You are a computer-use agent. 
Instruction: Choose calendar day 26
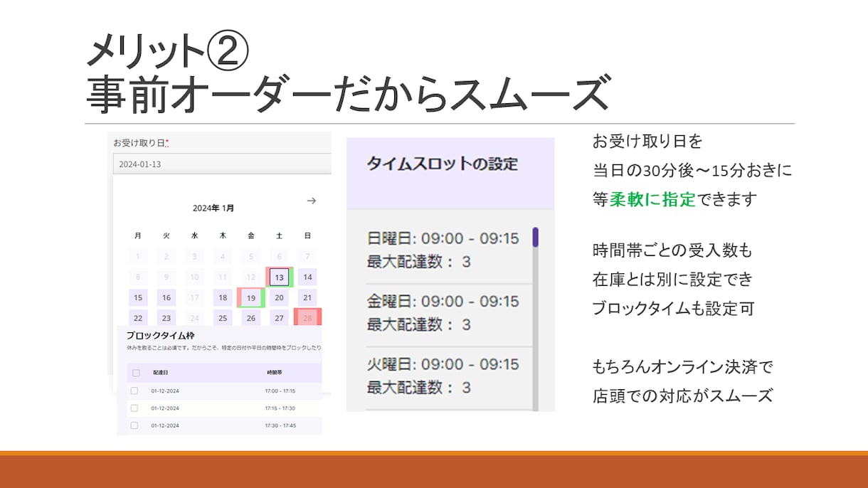(251, 319)
